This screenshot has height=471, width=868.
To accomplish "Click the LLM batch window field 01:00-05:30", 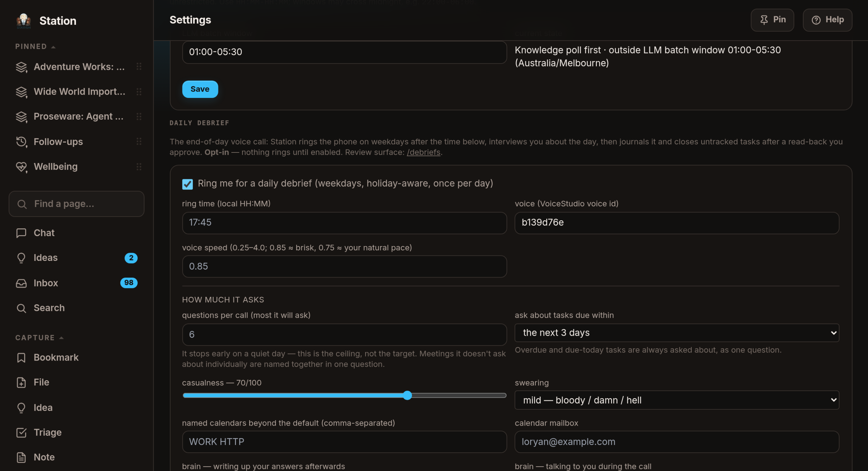I will click(x=344, y=52).
